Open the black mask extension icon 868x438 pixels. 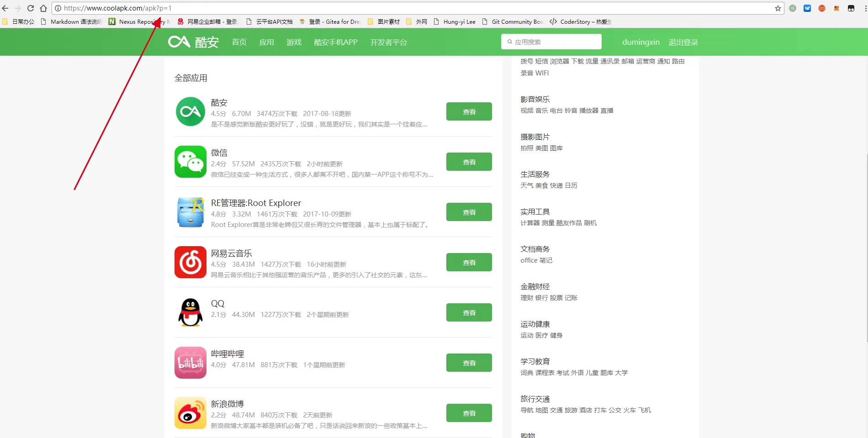pos(851,8)
